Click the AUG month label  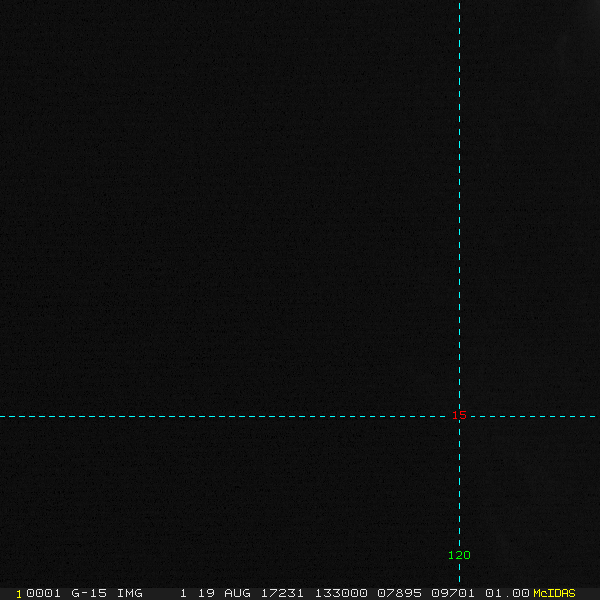click(x=237, y=593)
